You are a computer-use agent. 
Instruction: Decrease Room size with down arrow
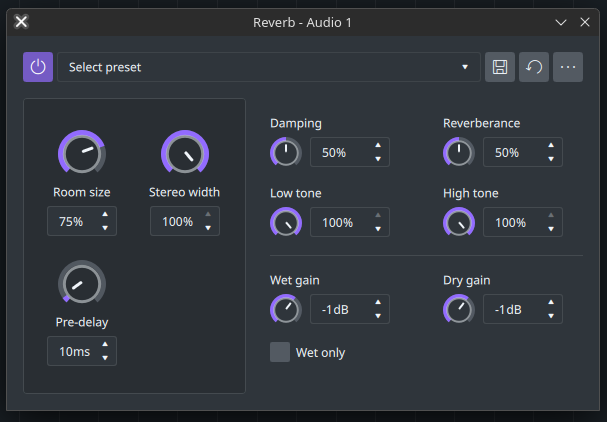[x=105, y=228]
